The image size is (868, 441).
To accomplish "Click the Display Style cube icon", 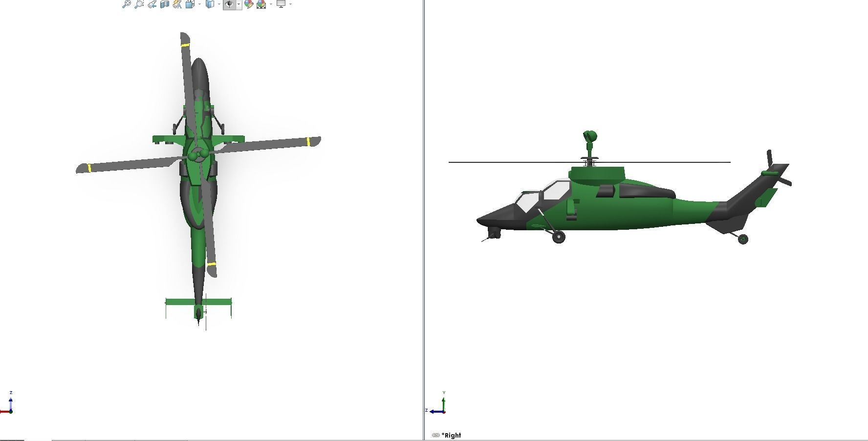I will (x=210, y=4).
